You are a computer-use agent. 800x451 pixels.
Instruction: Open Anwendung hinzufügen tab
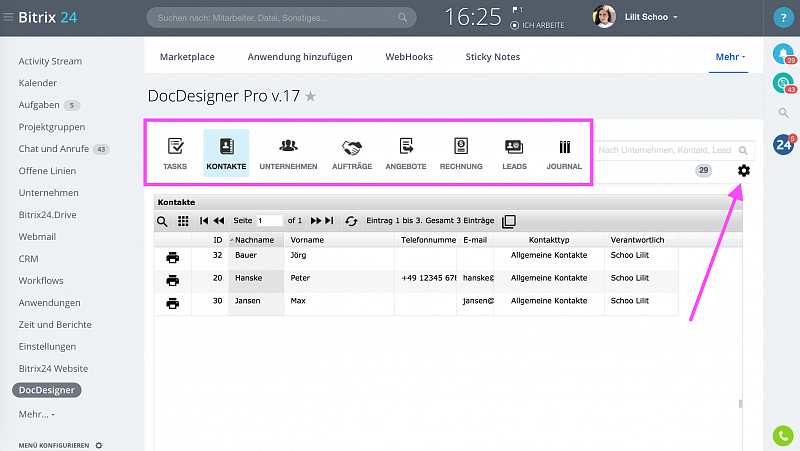pos(300,57)
